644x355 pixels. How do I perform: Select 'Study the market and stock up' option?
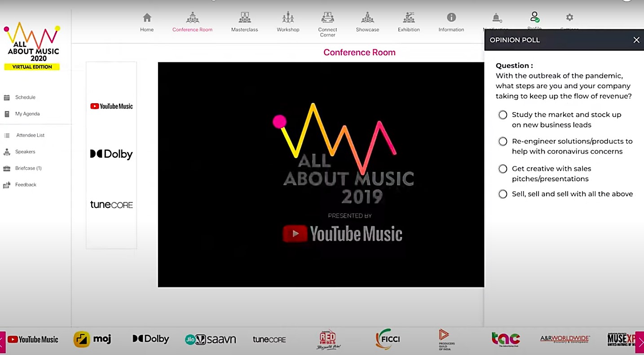(503, 115)
